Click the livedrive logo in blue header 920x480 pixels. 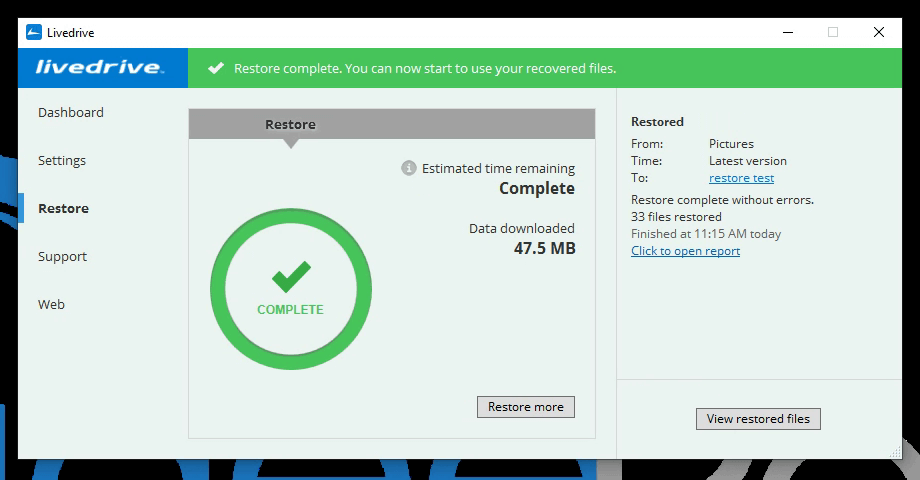coord(98,68)
